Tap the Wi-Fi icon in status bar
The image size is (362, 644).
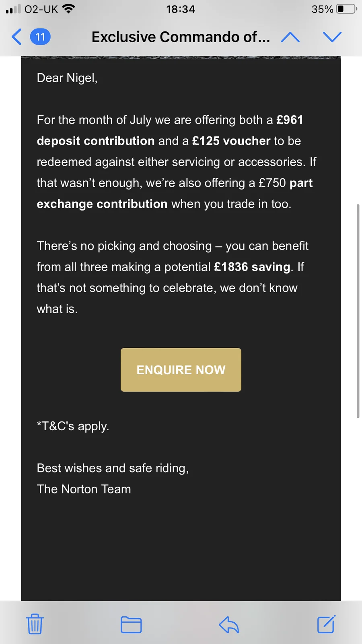tap(69, 9)
